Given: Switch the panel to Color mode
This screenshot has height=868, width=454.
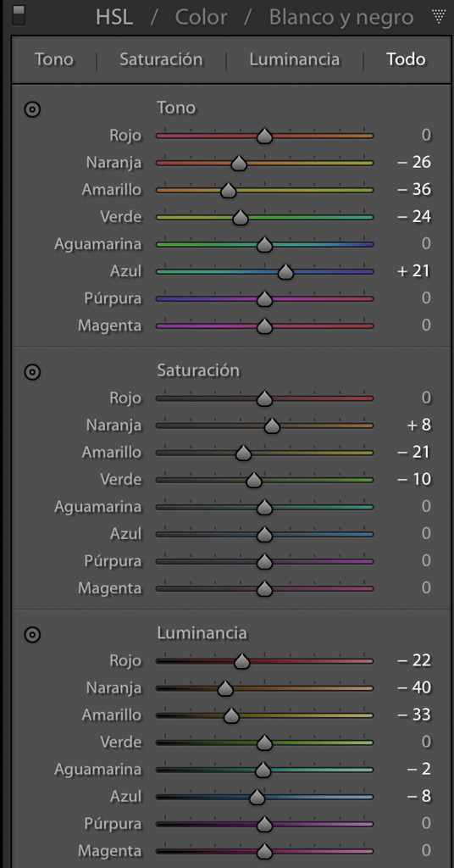Looking at the screenshot, I should point(201,17).
